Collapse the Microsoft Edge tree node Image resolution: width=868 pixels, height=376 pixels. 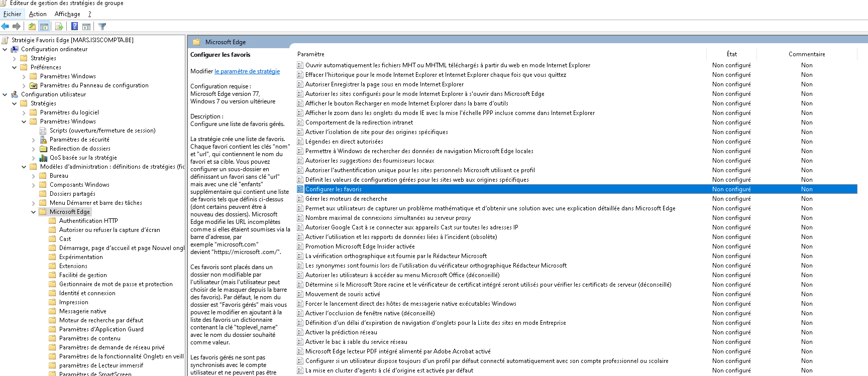(34, 212)
